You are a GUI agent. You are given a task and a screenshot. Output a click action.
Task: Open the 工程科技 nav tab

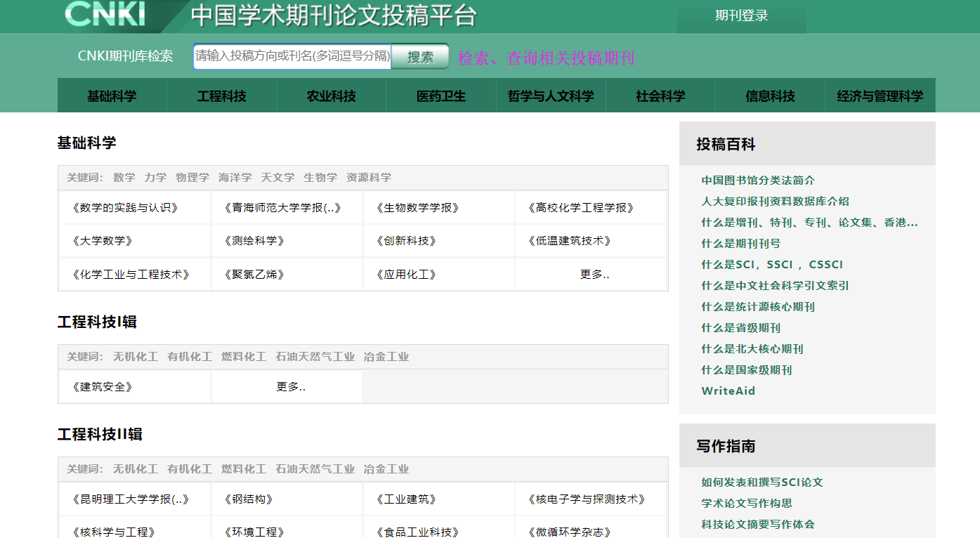tap(221, 96)
